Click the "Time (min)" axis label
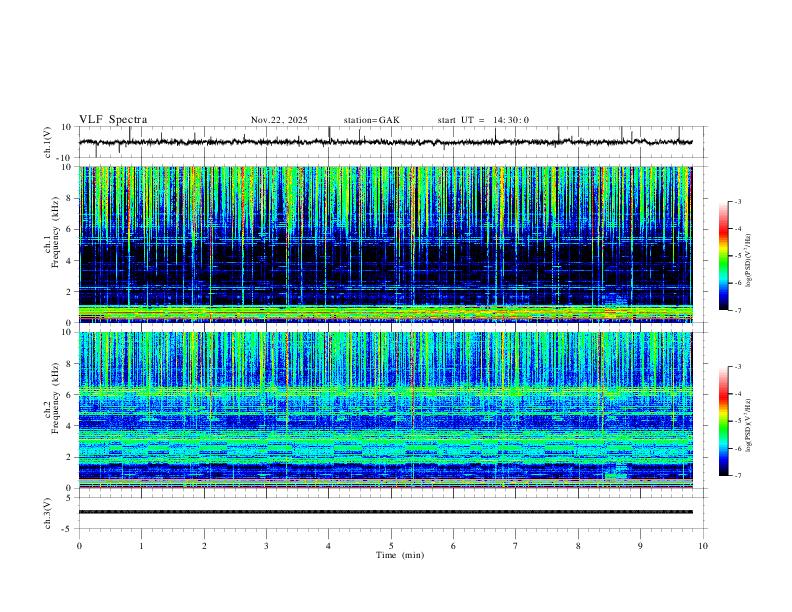Image resolution: width=792 pixels, height=612 pixels. pyautogui.click(x=400, y=555)
